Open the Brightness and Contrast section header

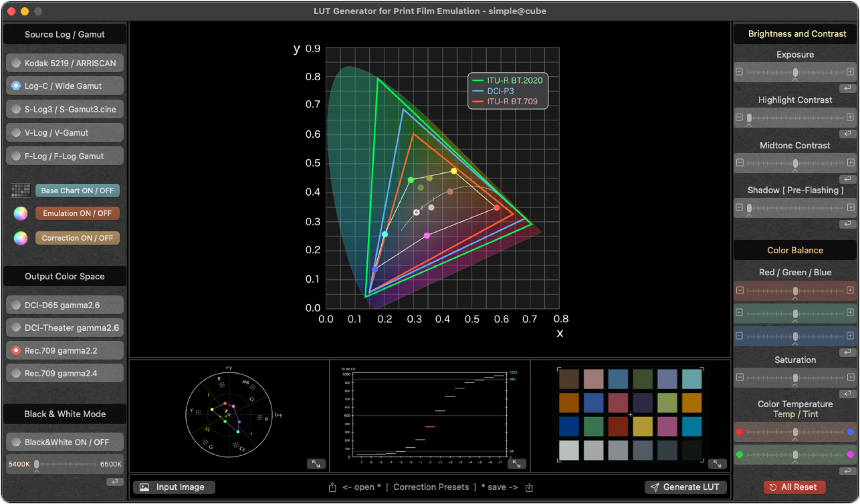coord(796,33)
